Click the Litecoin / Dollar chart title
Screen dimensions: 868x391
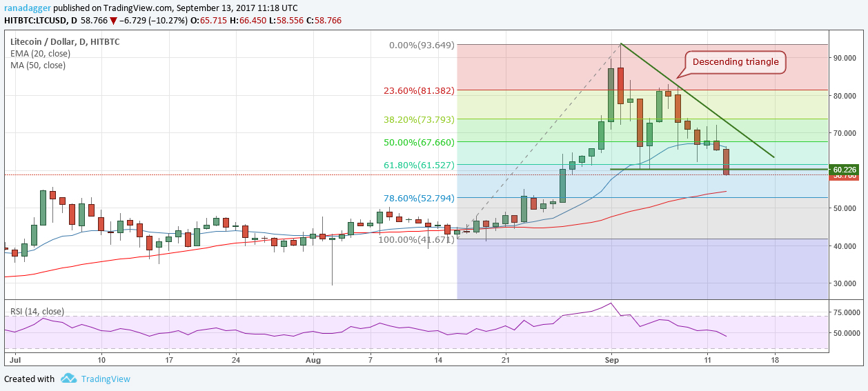click(65, 42)
